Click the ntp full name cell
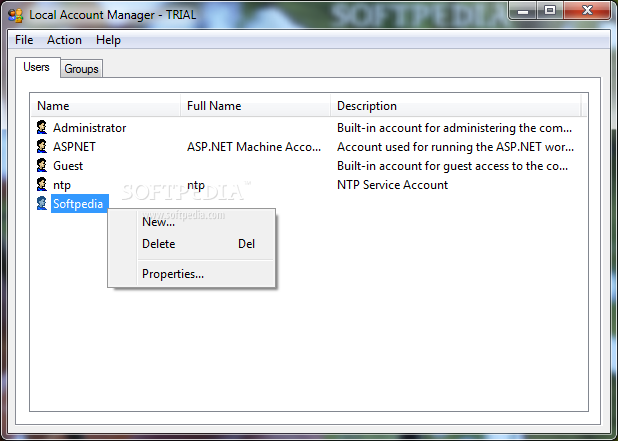This screenshot has width=618, height=441. (x=196, y=184)
